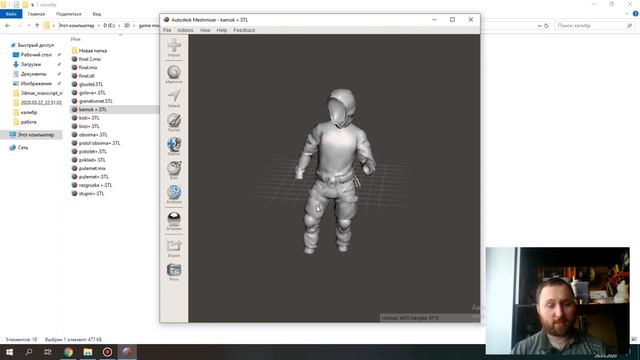Image resolution: width=640 pixels, height=360 pixels.
Task: Open the Analysis tool
Action: click(174, 195)
